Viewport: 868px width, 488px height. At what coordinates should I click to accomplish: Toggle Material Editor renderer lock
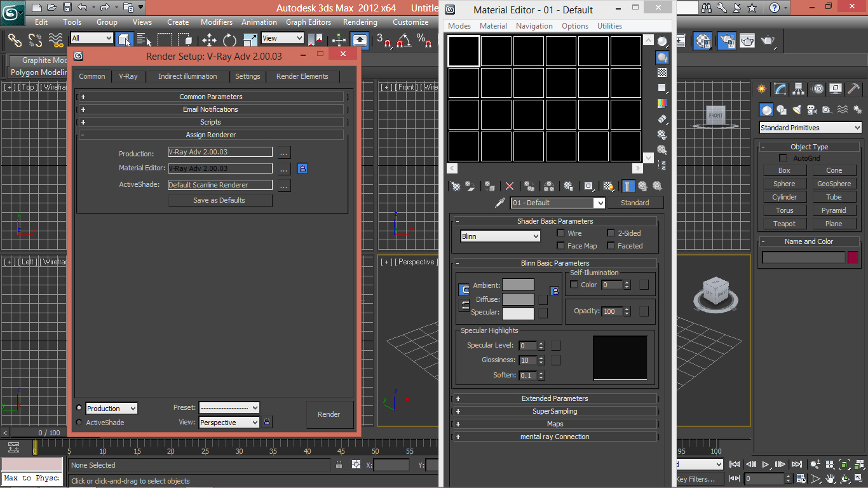pos(302,168)
